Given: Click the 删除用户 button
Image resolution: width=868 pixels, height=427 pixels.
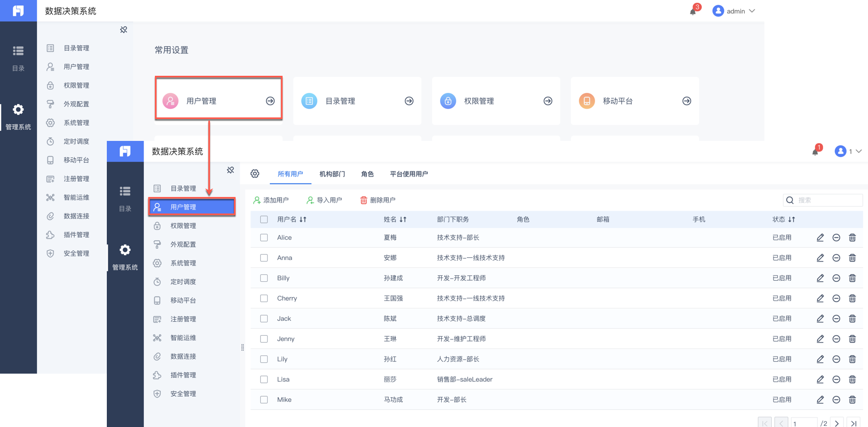Looking at the screenshot, I should 378,200.
